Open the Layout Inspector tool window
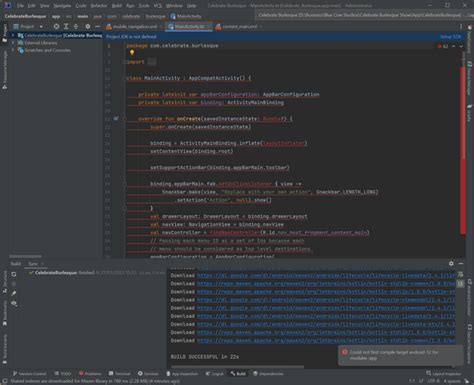 pos(444,374)
